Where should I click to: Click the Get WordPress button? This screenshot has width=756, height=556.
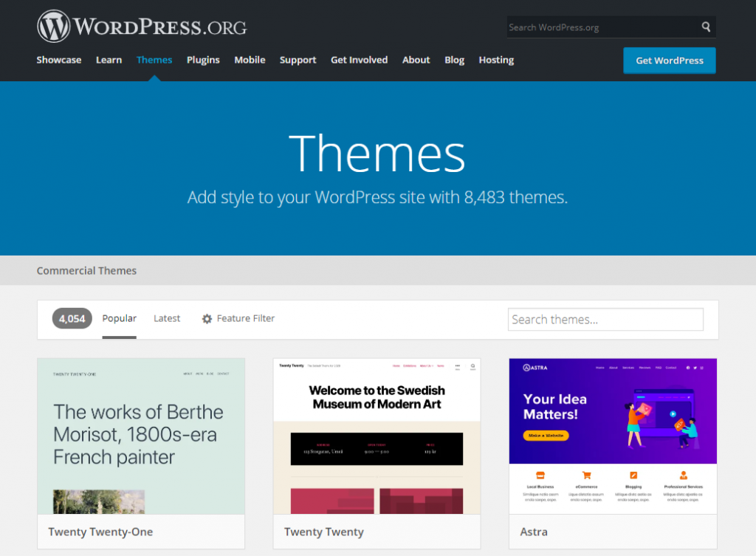click(669, 61)
